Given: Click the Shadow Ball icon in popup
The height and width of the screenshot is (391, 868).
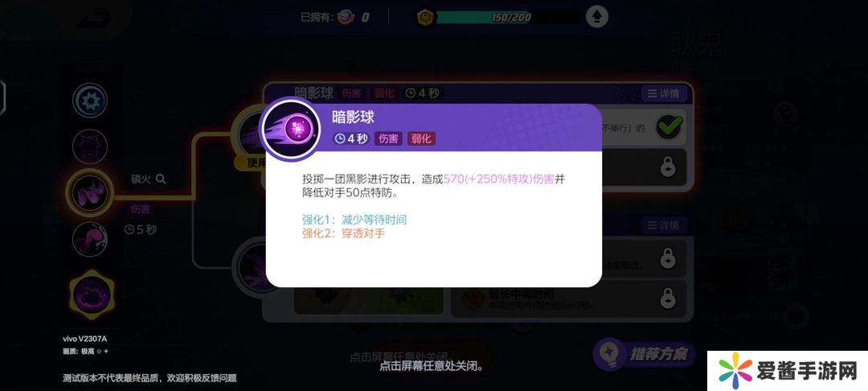Looking at the screenshot, I should tap(291, 129).
